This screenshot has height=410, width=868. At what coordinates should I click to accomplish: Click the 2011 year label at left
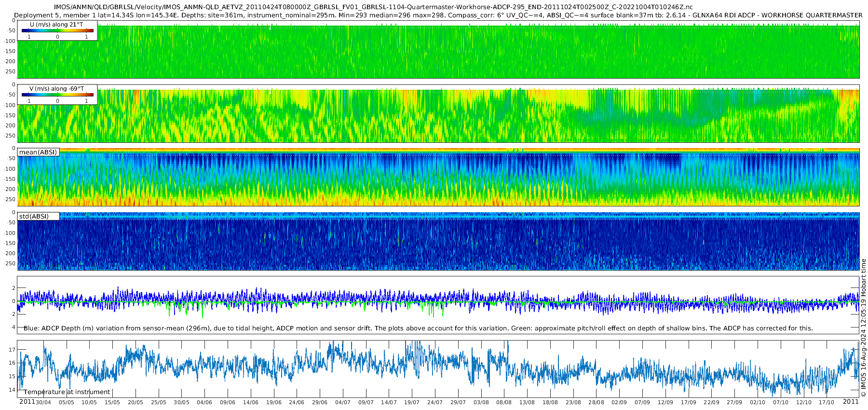point(27,402)
